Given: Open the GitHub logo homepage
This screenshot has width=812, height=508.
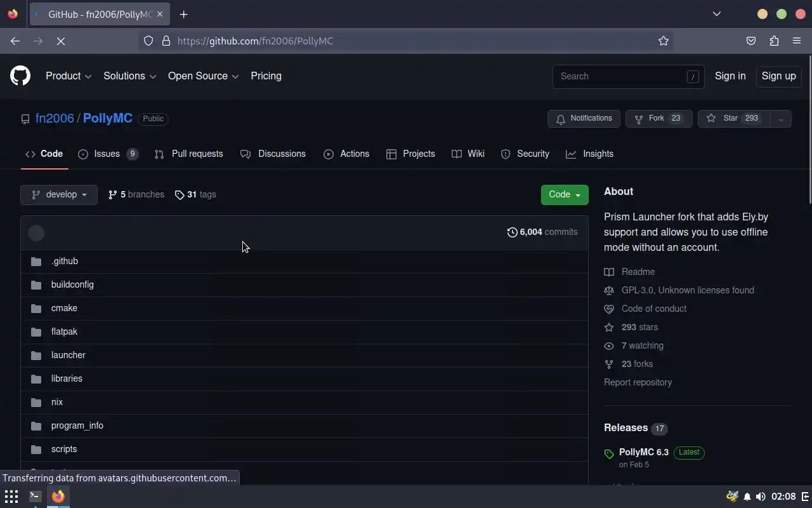Looking at the screenshot, I should coord(20,76).
